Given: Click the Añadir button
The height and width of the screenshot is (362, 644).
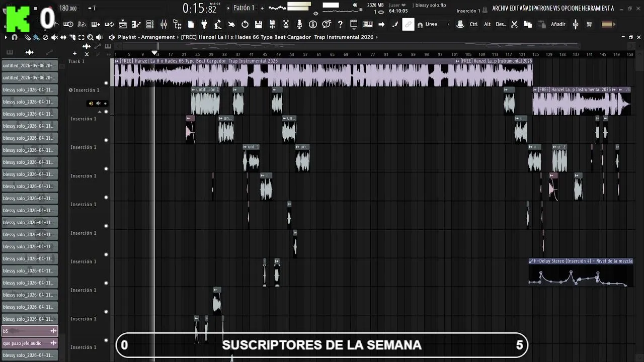Looking at the screenshot, I should 558,24.
